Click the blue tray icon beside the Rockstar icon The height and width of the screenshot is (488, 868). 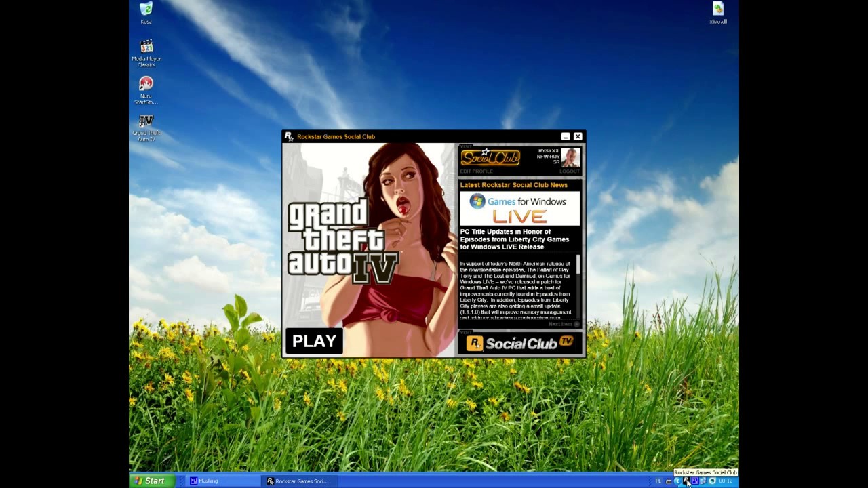click(695, 481)
